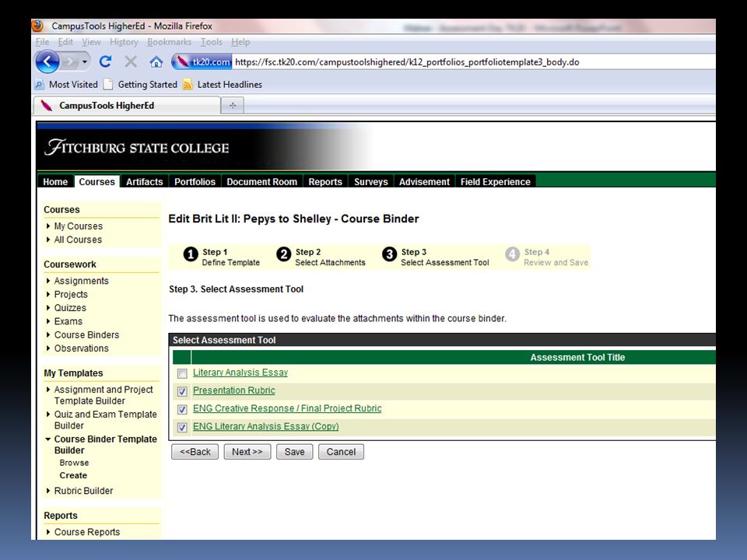Viewport: 747px width, 560px height.
Task: Open the navigation history dropdown arrow
Action: pyautogui.click(x=85, y=62)
